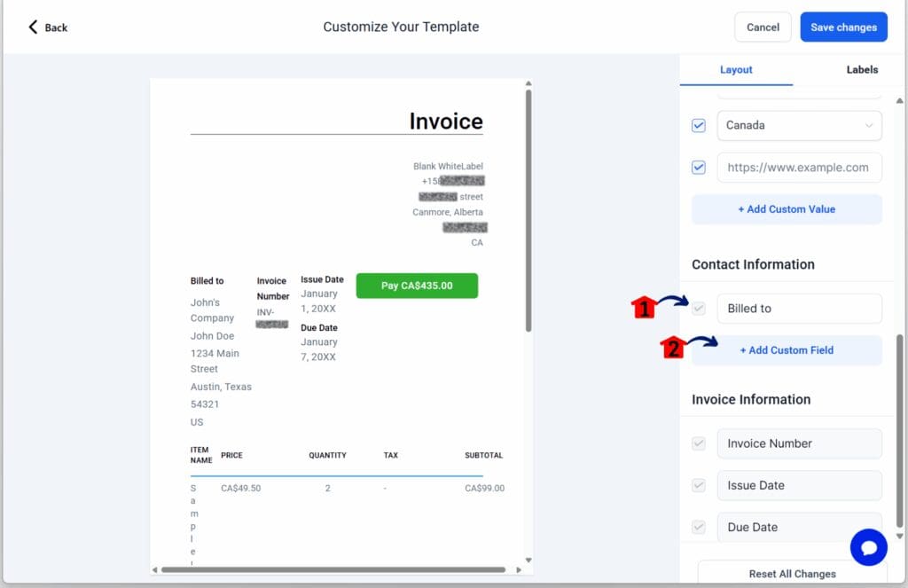Toggle the Invoice Number checkbox
908x588 pixels.
[698, 443]
